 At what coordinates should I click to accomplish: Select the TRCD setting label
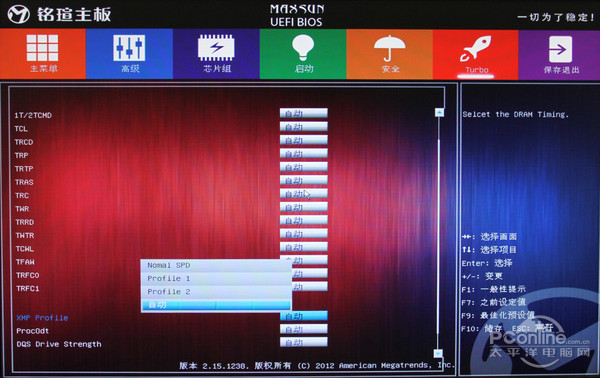(24, 142)
